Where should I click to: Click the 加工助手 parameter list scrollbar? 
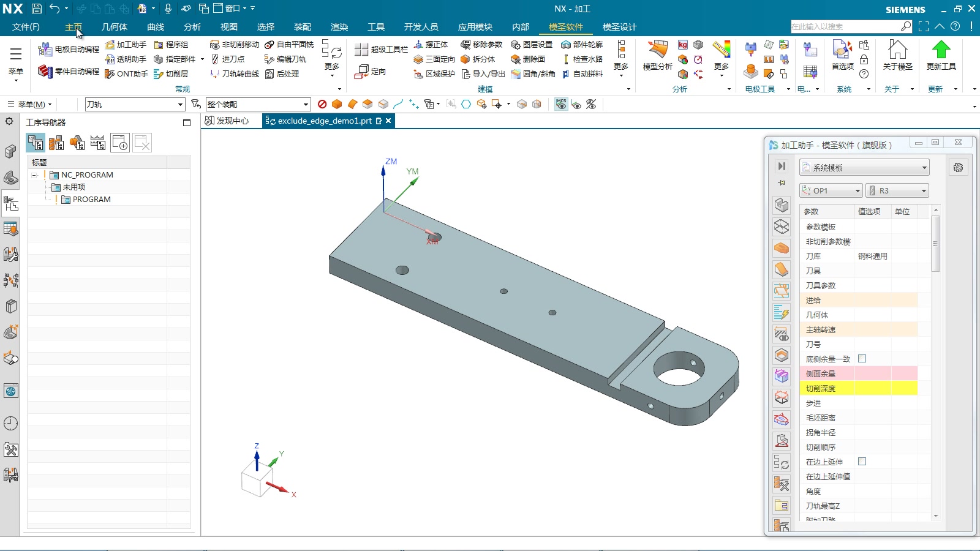pos(935,242)
